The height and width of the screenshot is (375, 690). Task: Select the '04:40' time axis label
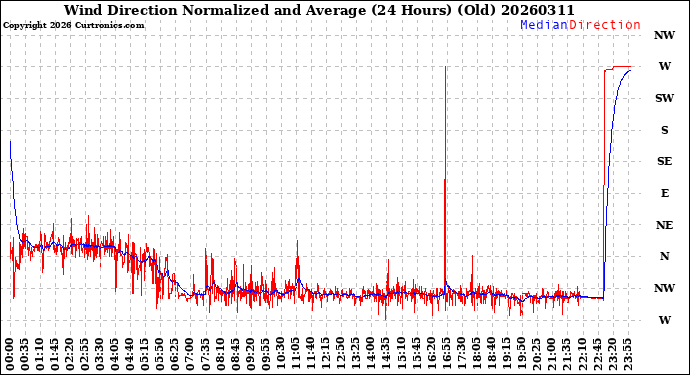(x=130, y=354)
